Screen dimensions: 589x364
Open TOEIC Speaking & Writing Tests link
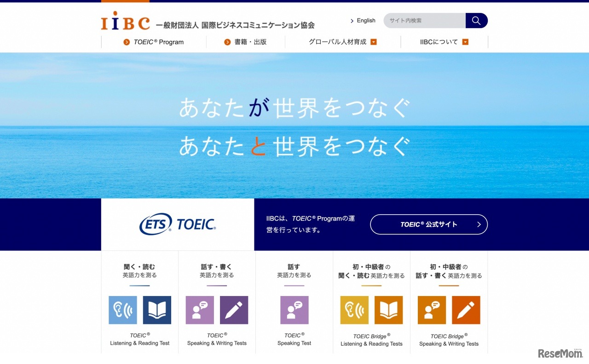pyautogui.click(x=216, y=340)
